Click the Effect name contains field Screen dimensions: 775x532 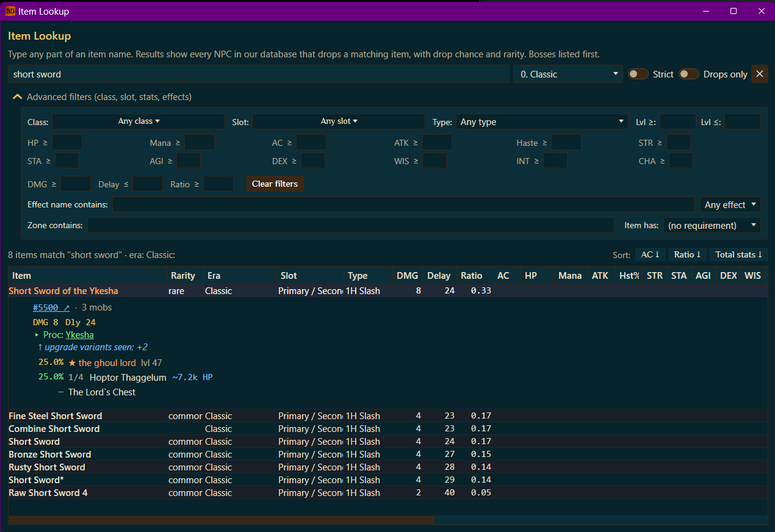point(403,204)
